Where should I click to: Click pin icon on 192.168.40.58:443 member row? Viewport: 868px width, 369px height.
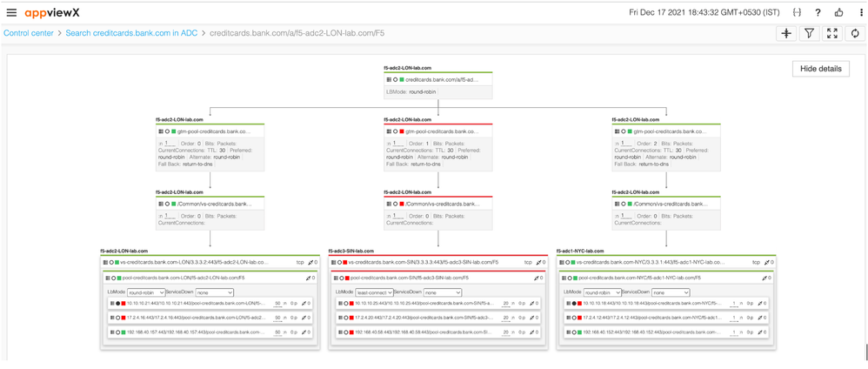(x=531, y=332)
